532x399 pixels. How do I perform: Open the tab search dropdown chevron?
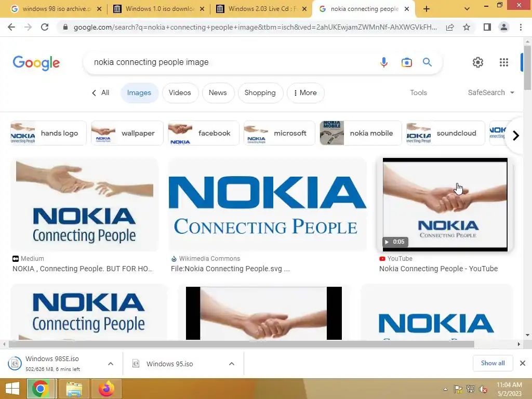pos(467,9)
